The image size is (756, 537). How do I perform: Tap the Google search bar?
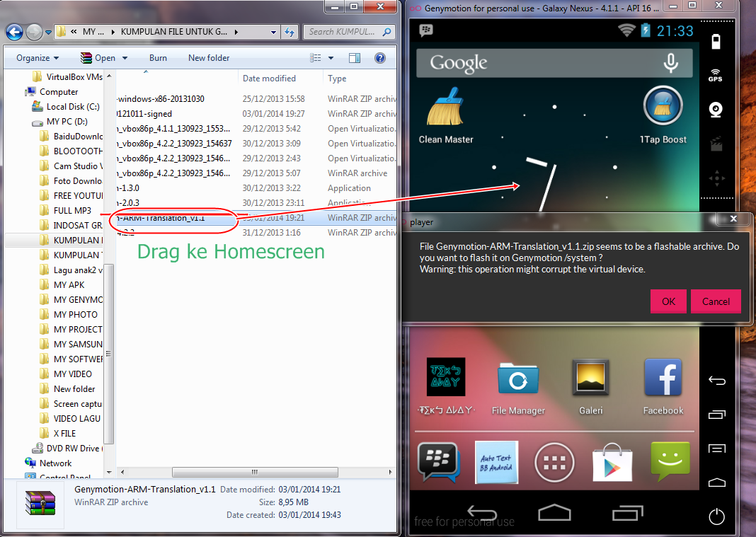(554, 63)
